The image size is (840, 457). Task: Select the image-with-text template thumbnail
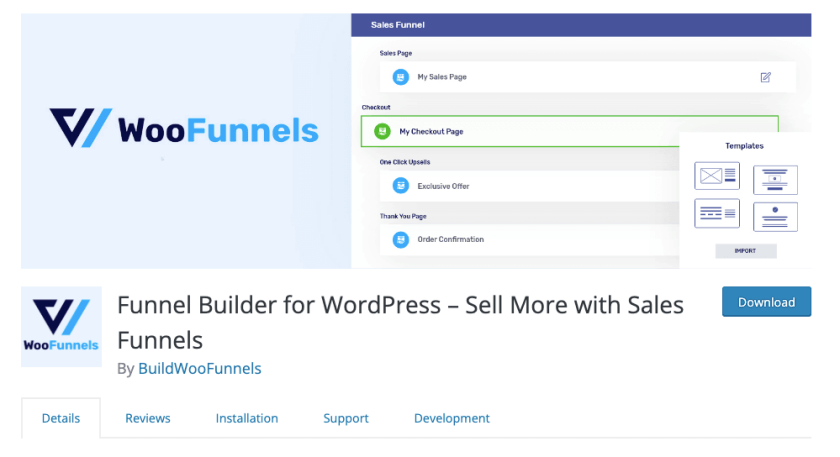(x=717, y=176)
